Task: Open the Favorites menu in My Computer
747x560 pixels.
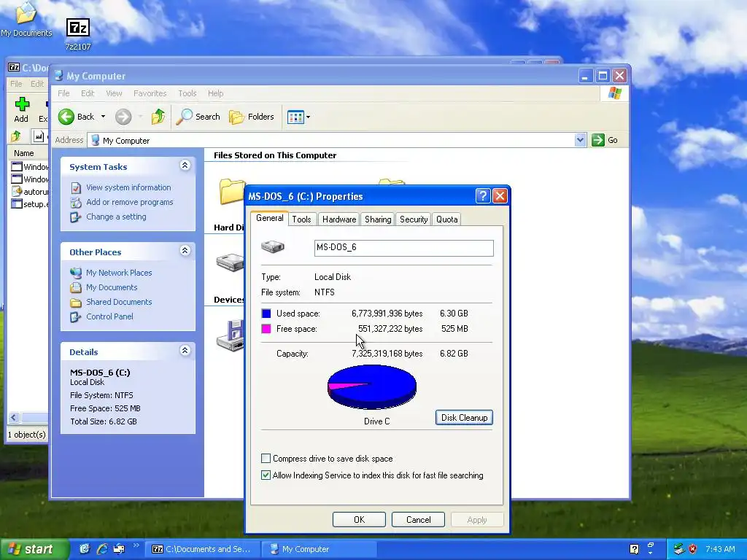Action: (150, 93)
